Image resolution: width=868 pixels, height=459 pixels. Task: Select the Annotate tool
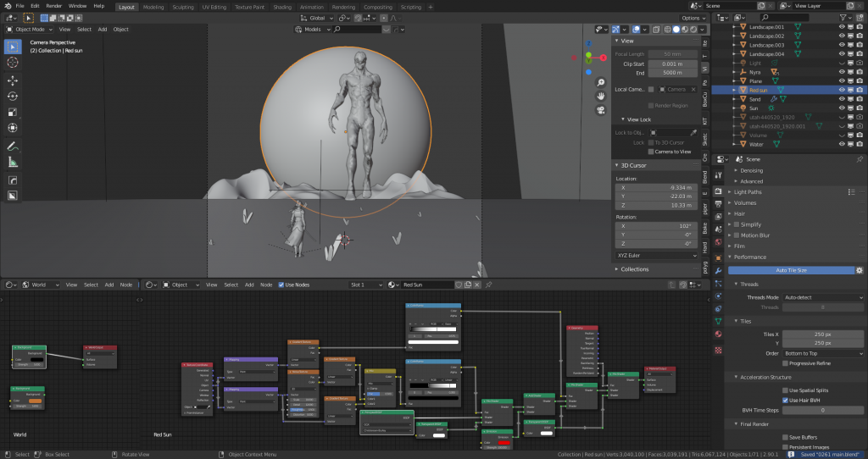click(12, 147)
